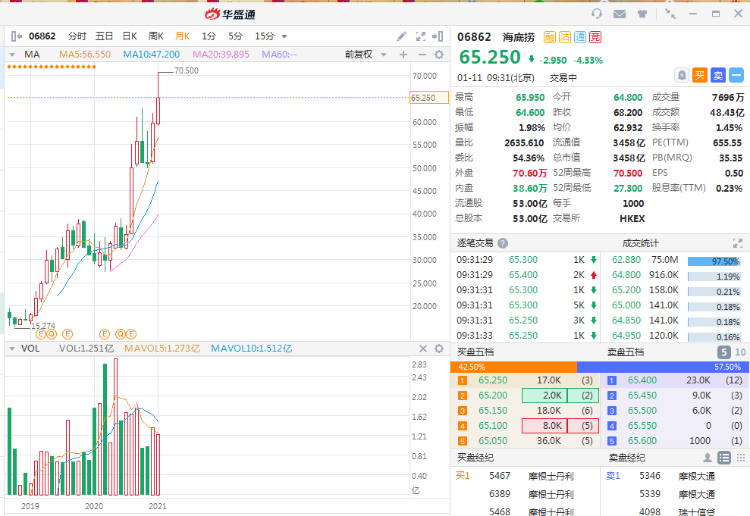This screenshot has height=516, width=750.
Task: Click the help icon beside 逐笔交易
Action: (504, 243)
